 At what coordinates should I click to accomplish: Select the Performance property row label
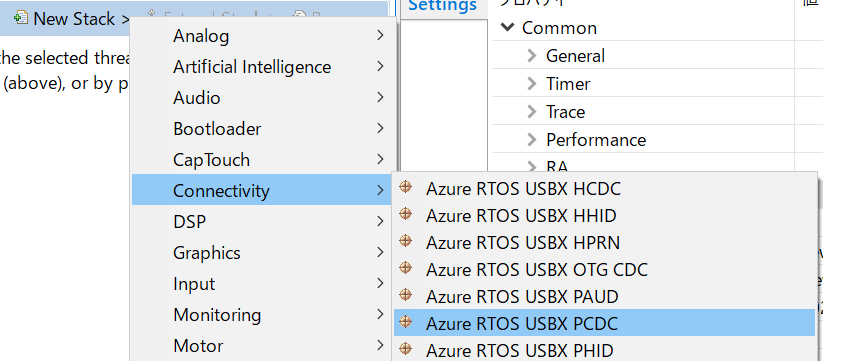(x=596, y=140)
